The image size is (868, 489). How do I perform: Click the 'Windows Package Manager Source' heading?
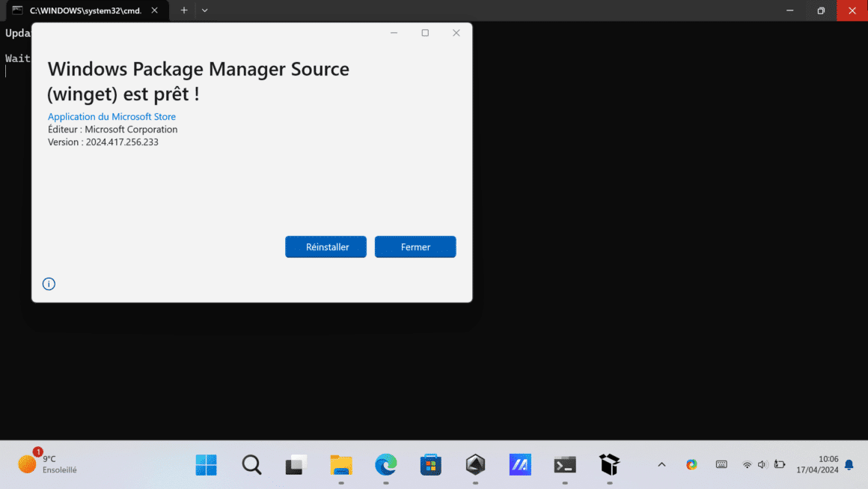pos(198,69)
